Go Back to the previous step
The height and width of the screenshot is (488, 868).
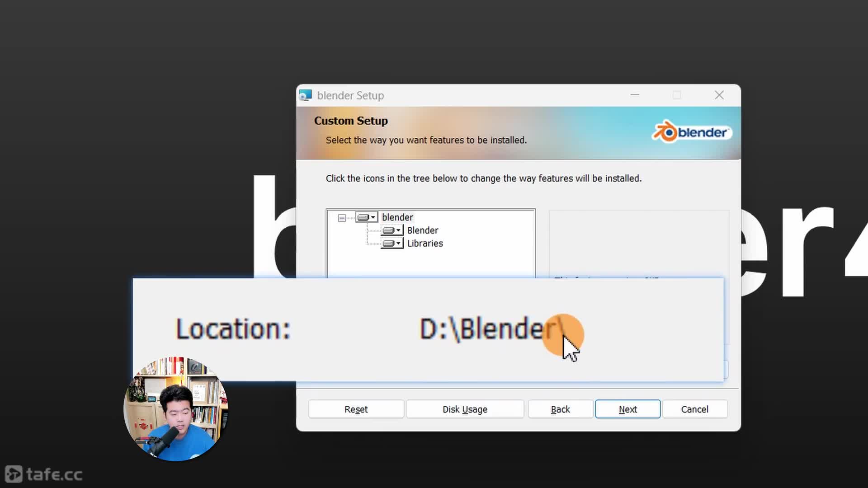(561, 409)
